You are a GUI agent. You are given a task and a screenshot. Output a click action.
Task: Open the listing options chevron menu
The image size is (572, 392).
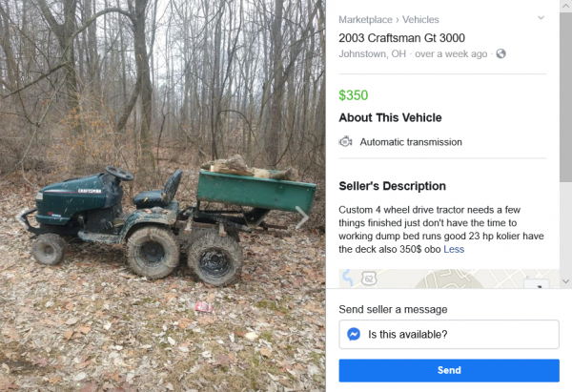tap(541, 17)
